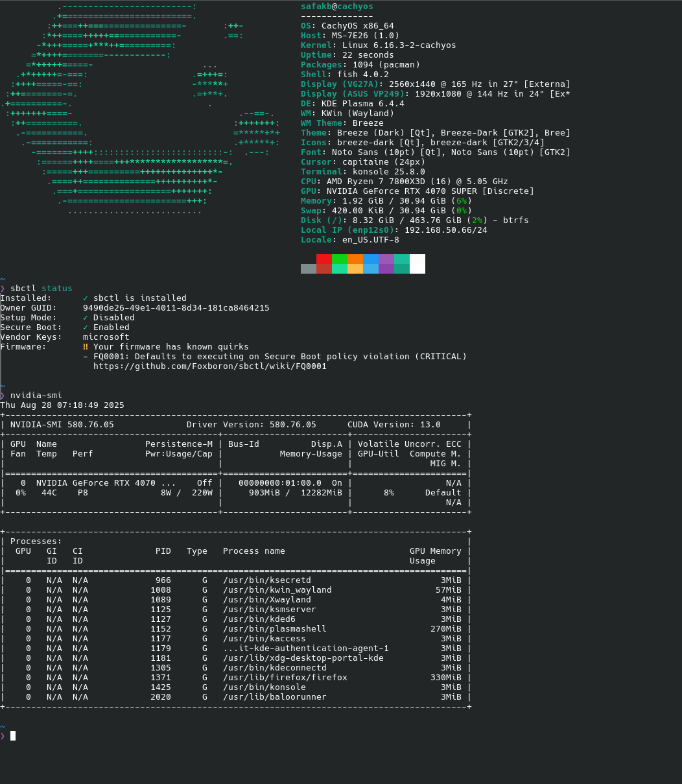The image size is (682, 784).
Task: Select the 'DE: KDE Plasma 6.4.4' line
Action: [353, 104]
